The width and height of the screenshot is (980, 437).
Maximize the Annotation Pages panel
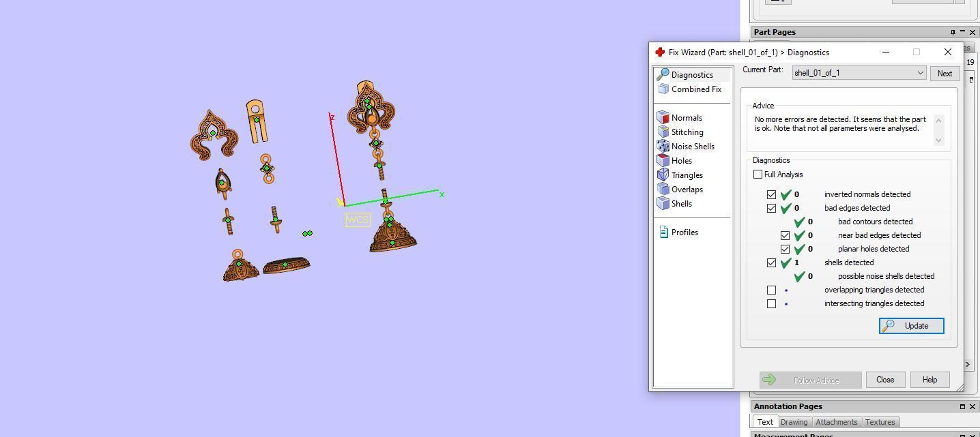[x=963, y=406]
